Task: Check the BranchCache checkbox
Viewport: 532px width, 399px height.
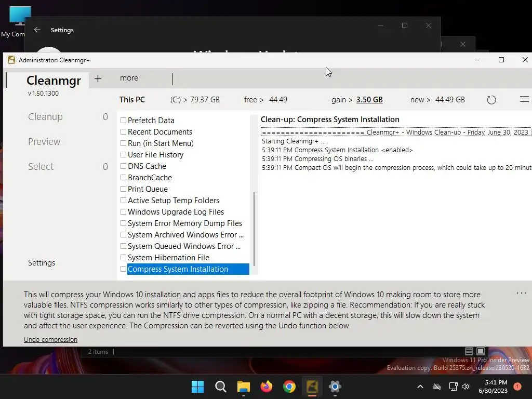Action: point(123,178)
